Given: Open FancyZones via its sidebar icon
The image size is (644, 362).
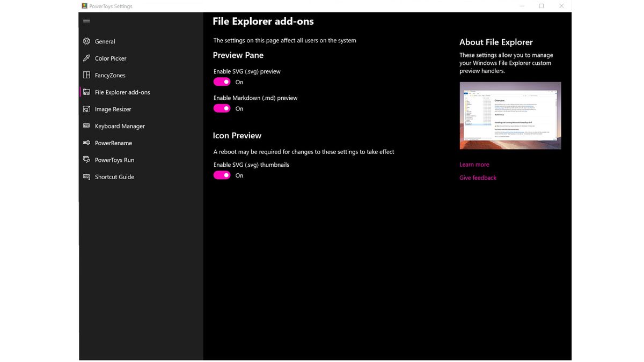Looking at the screenshot, I should point(86,75).
